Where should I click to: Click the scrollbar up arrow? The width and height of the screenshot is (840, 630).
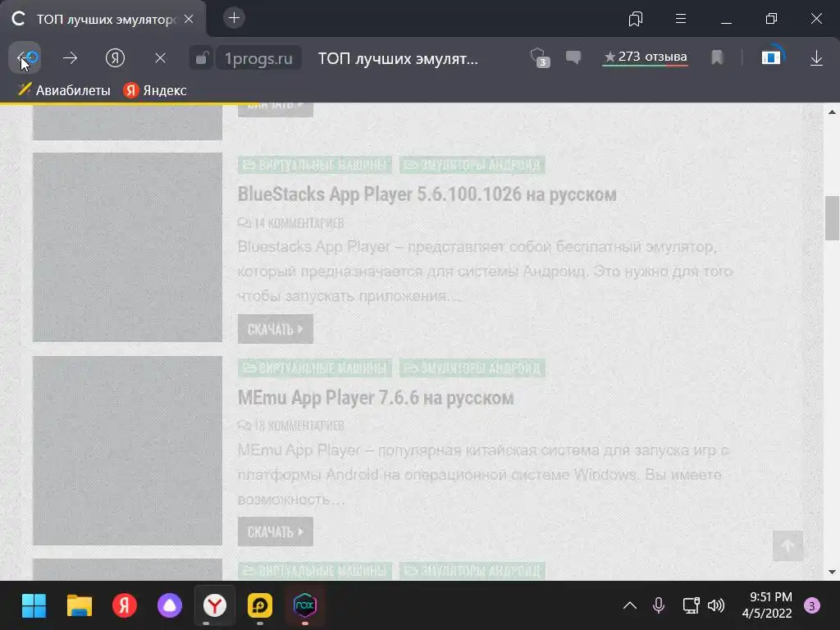pyautogui.click(x=832, y=112)
